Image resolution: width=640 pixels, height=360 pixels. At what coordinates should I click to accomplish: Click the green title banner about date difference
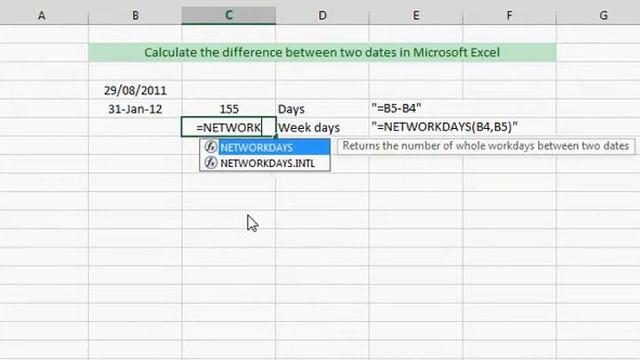pos(322,52)
